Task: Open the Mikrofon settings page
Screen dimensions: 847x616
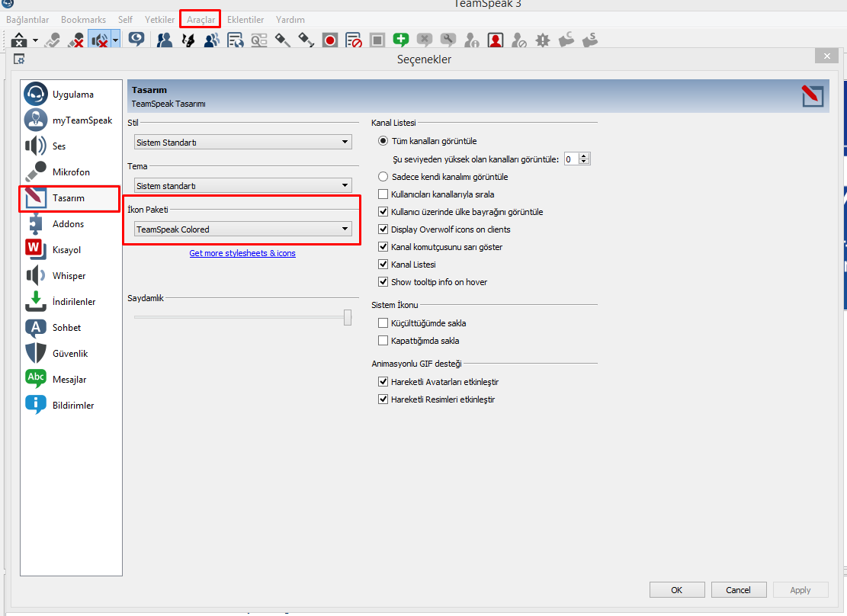Action: [x=71, y=172]
